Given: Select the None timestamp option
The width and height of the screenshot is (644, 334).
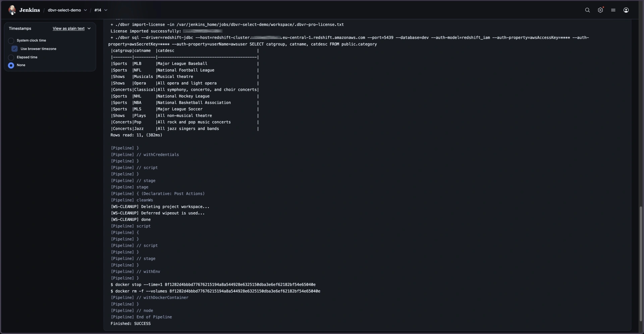Looking at the screenshot, I should point(11,65).
